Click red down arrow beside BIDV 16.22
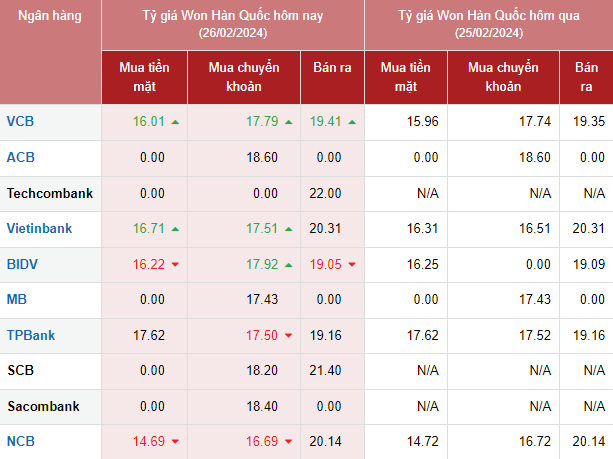 pos(175,265)
